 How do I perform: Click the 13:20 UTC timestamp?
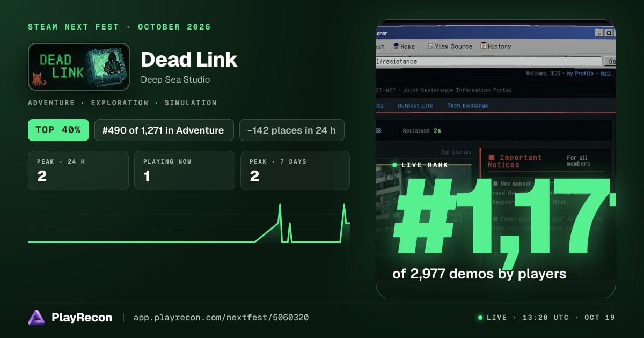[x=545, y=318]
